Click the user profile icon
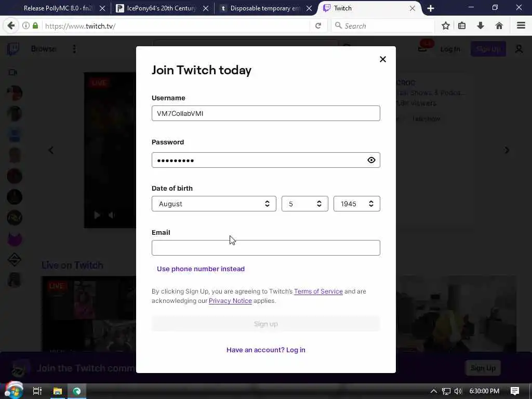Screen dimensions: 532x399 click(x=519, y=49)
